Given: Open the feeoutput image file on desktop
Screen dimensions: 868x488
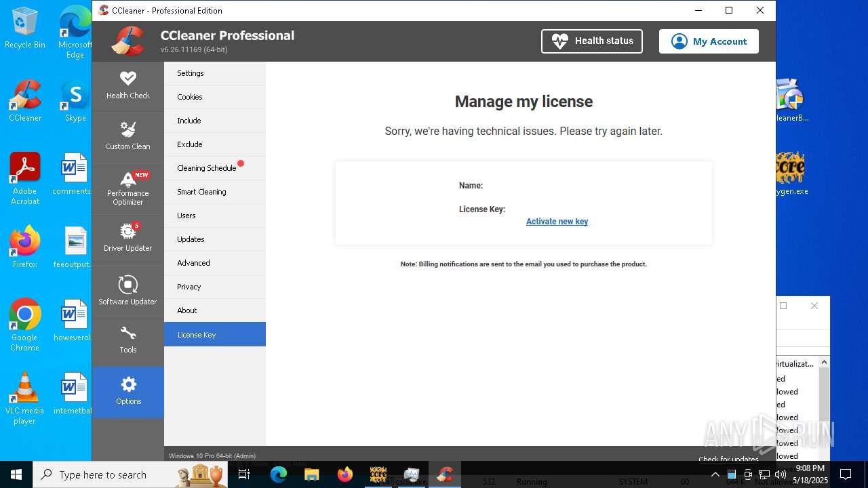Looking at the screenshot, I should [73, 247].
